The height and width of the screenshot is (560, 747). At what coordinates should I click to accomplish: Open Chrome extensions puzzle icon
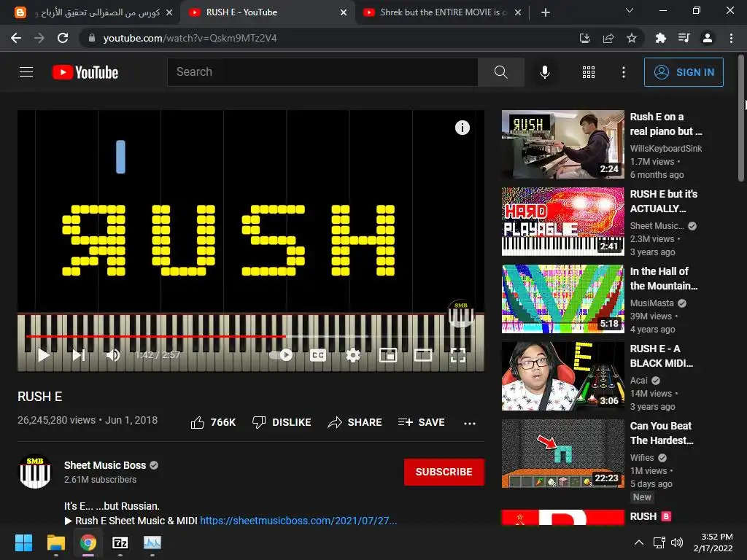(x=660, y=38)
